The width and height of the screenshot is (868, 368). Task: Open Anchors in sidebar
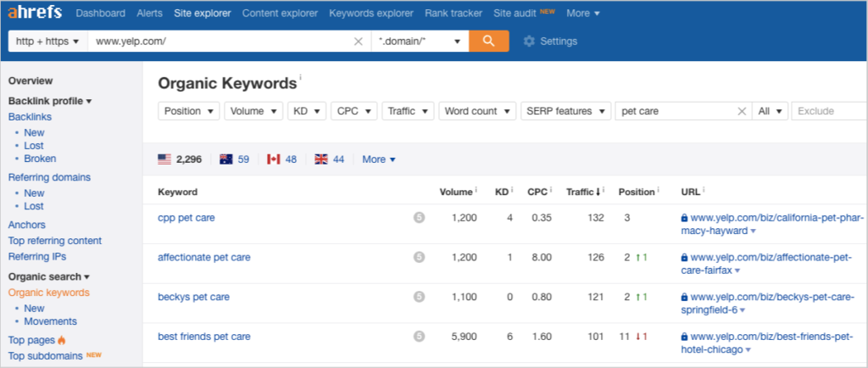[x=26, y=225]
